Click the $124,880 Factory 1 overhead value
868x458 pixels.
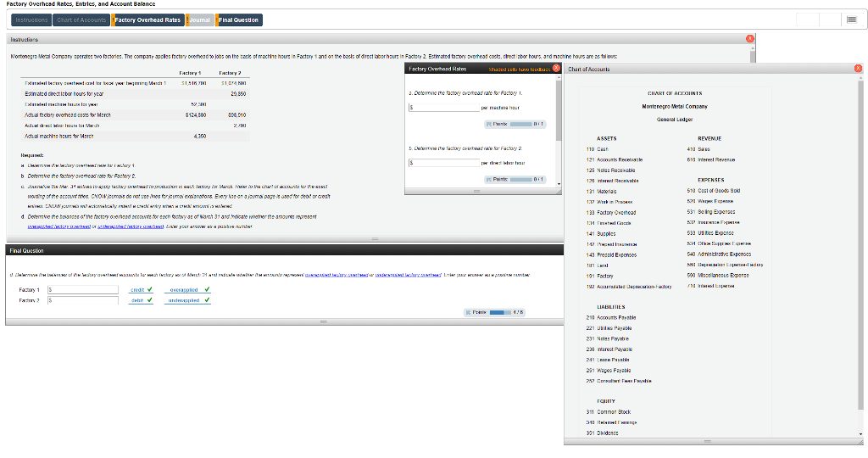point(196,115)
